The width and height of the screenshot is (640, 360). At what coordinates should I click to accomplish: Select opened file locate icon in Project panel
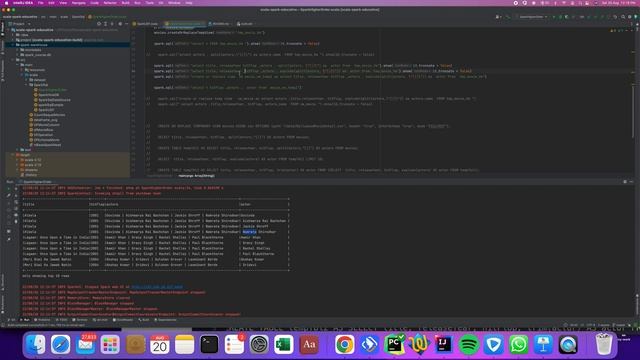[99, 24]
